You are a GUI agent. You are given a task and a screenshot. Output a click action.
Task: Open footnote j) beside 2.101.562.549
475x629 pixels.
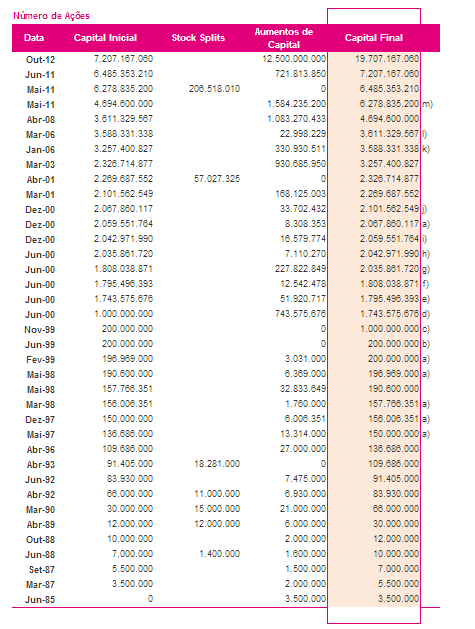(424, 209)
